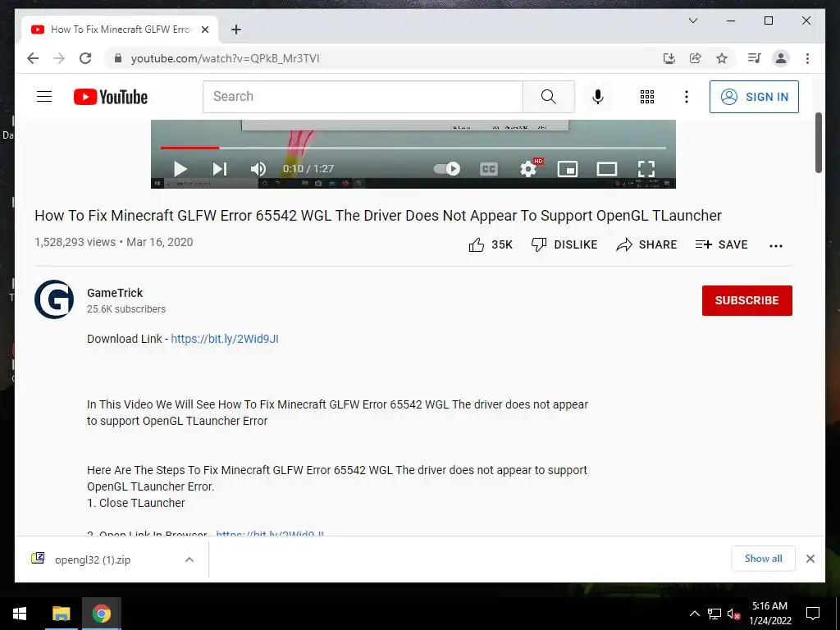Open downloaded opengl32 (1).zip
Image resolution: width=840 pixels, height=630 pixels.
coord(92,559)
